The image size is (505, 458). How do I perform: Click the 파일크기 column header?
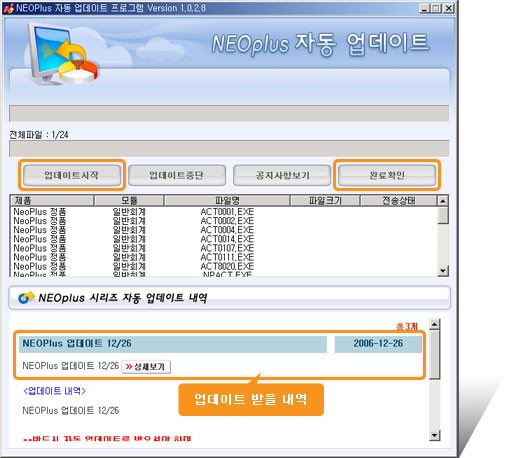click(325, 201)
